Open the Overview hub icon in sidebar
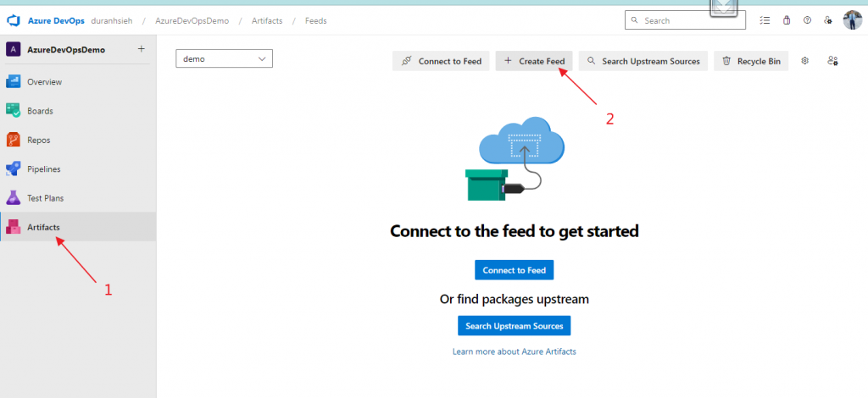Viewport: 868px width, 398px height. [x=13, y=82]
